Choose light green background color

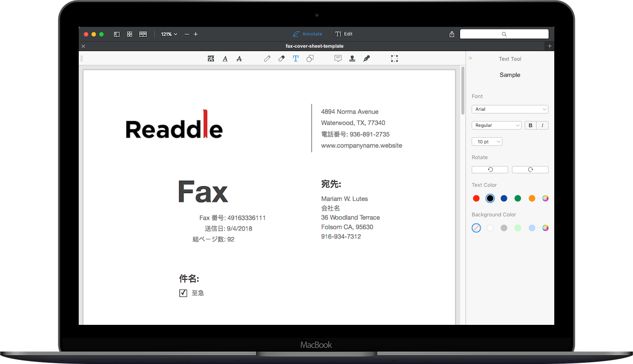pos(518,228)
